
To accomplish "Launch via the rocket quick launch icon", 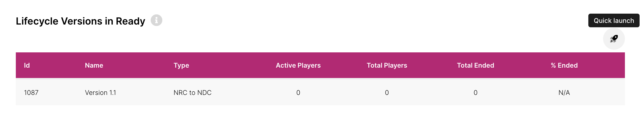I will [x=614, y=39].
